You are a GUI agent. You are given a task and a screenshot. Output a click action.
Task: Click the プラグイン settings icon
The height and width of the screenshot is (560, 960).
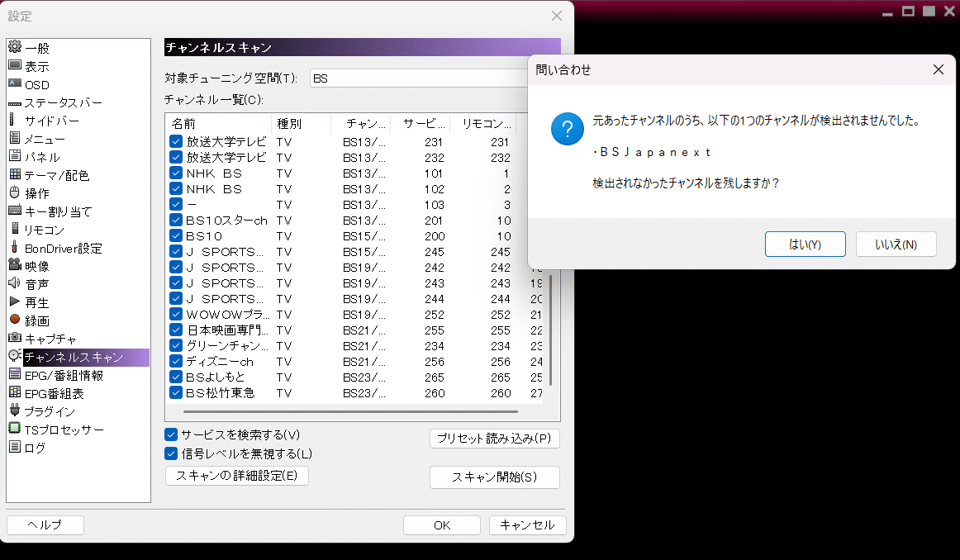click(x=13, y=411)
